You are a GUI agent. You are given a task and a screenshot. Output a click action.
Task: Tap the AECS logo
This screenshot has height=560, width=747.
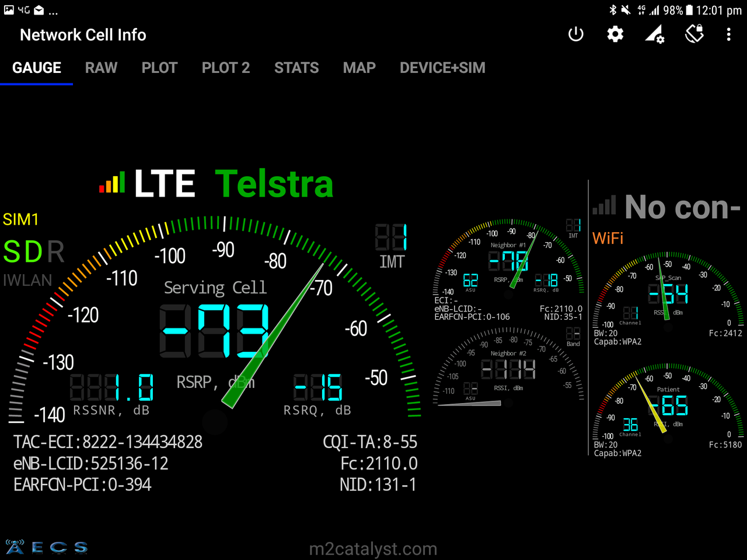click(47, 547)
